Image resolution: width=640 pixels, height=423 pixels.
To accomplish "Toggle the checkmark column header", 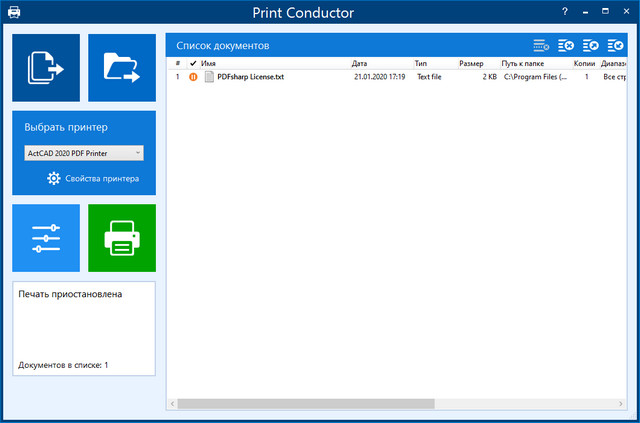I will coord(193,63).
